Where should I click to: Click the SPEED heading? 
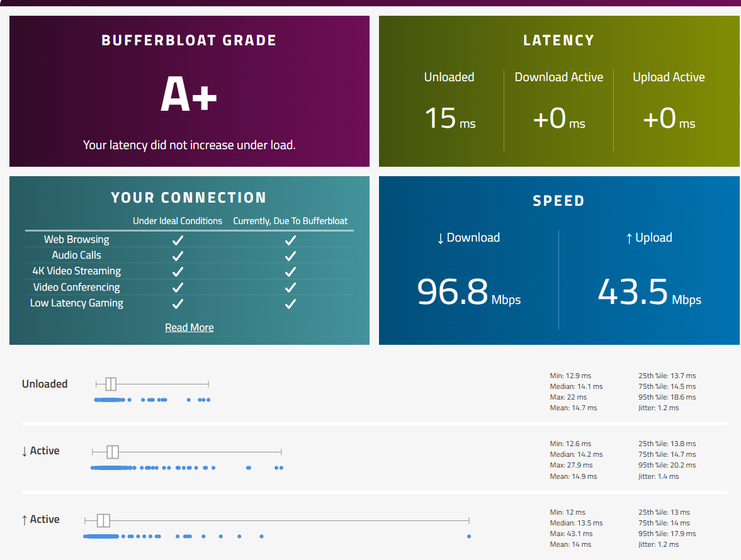tap(558, 201)
